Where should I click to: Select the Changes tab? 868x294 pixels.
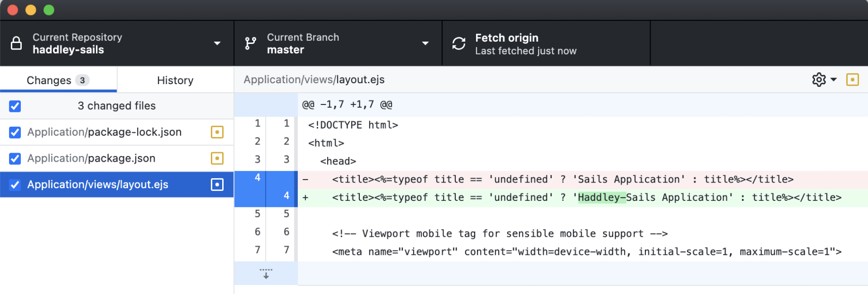(x=58, y=80)
